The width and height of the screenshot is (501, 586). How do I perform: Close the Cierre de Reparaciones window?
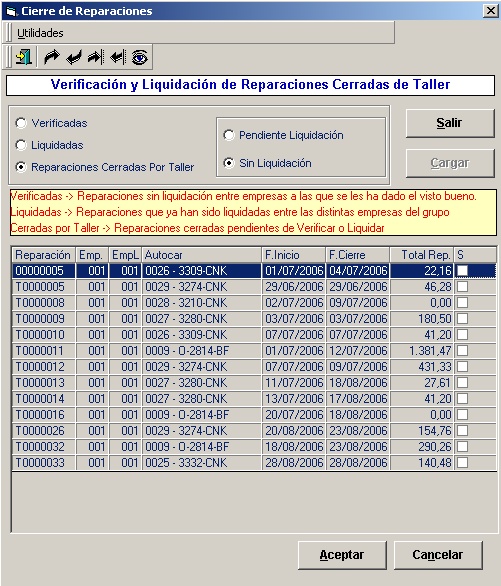(490, 11)
